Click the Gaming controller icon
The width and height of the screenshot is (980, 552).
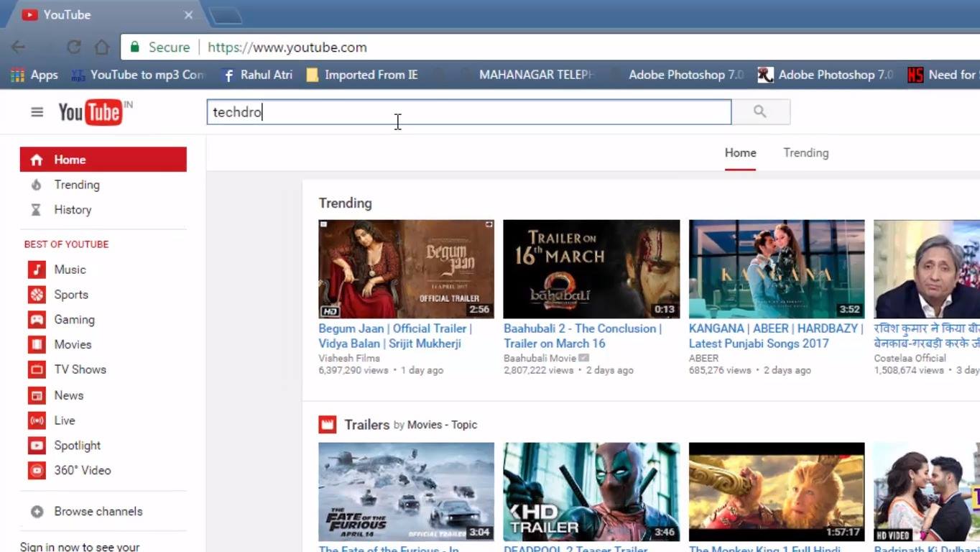tap(37, 320)
